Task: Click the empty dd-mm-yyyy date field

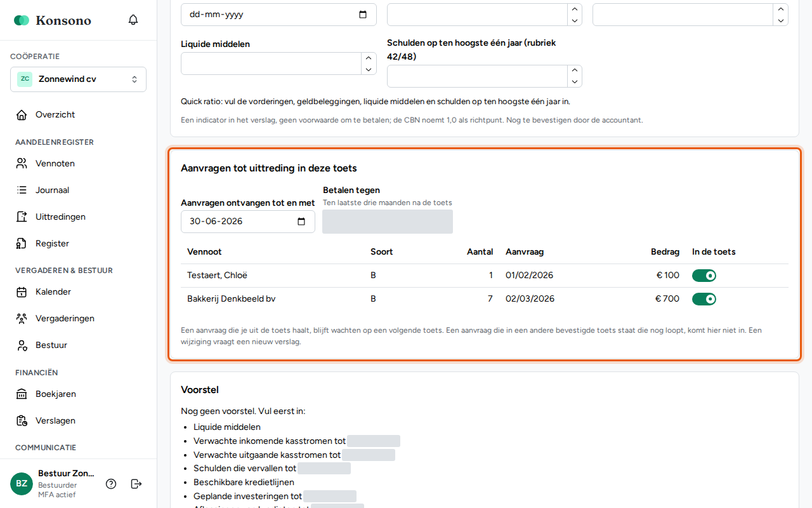Action: click(278, 15)
